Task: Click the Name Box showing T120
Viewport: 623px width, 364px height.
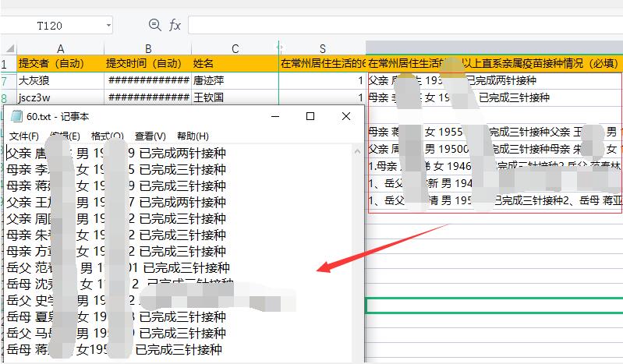Action: coord(56,26)
